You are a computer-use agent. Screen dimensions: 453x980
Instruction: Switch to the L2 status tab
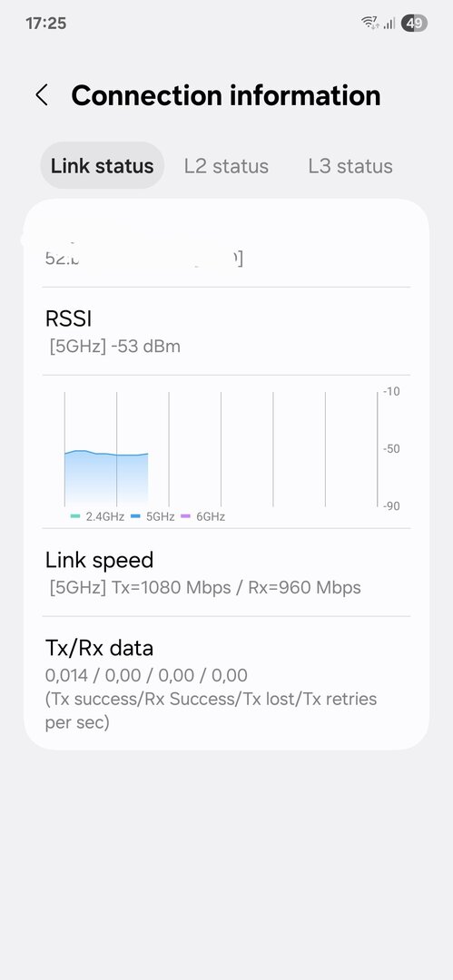pyautogui.click(x=227, y=166)
